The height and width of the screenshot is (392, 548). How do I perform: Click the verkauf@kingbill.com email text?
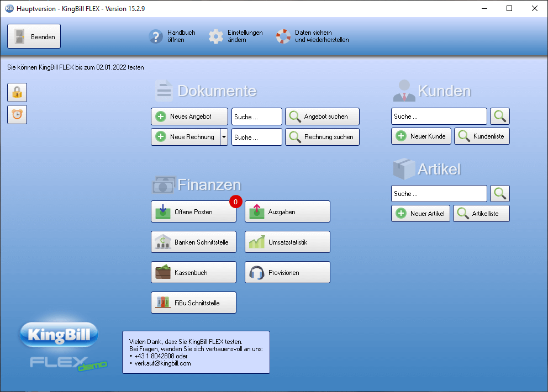point(162,363)
